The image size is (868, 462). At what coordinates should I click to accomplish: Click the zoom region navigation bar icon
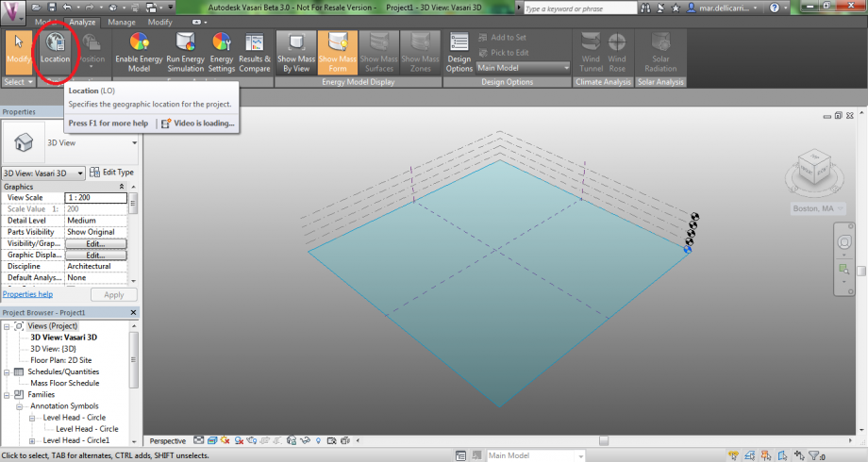pos(843,269)
